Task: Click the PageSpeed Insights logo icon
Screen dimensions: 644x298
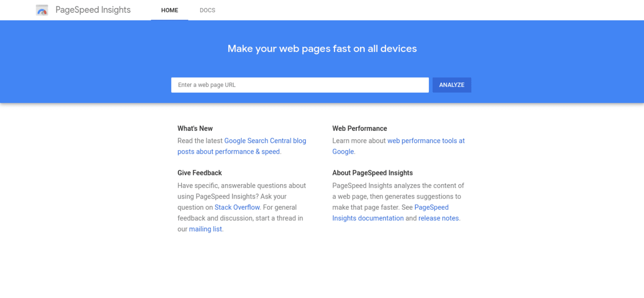Action: tap(42, 10)
